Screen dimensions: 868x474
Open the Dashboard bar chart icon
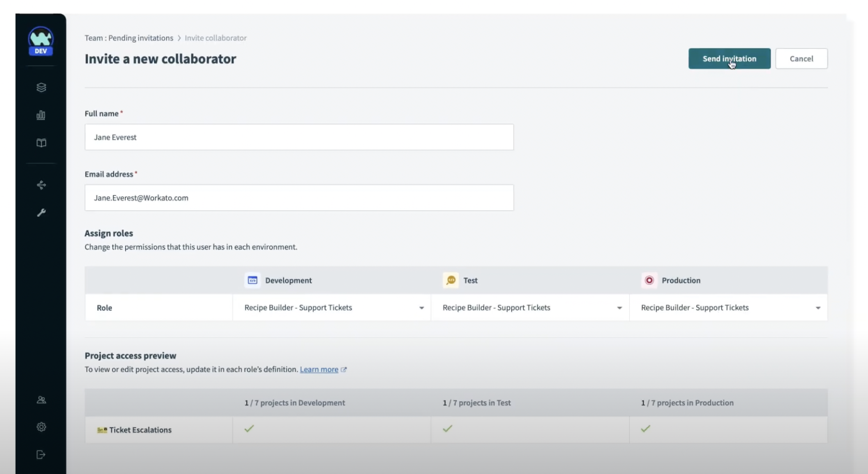pyautogui.click(x=41, y=115)
